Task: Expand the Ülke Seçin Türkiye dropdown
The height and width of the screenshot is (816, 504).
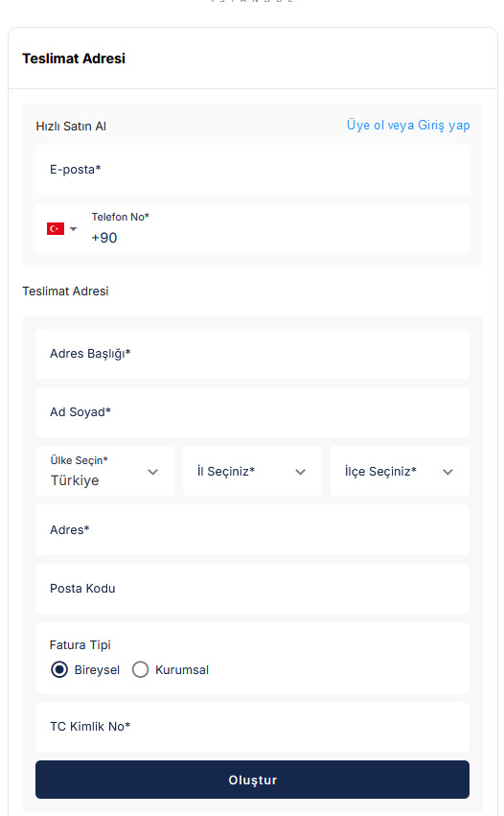Action: pyautogui.click(x=104, y=471)
